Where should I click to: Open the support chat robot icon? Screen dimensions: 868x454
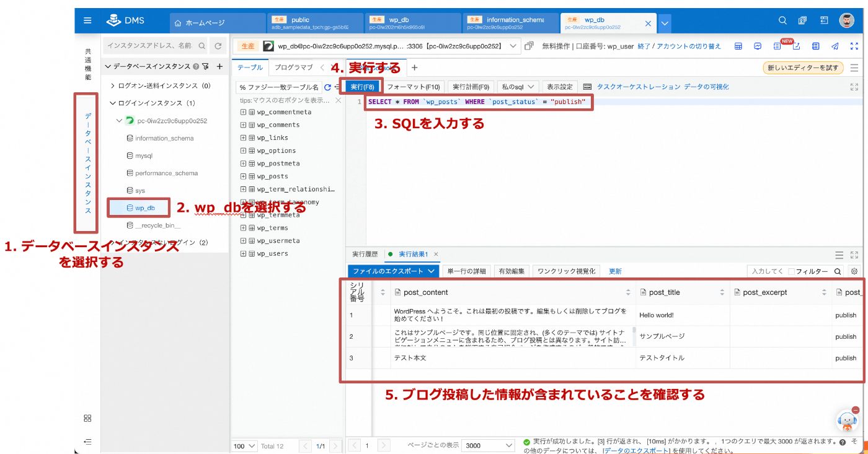point(848,421)
